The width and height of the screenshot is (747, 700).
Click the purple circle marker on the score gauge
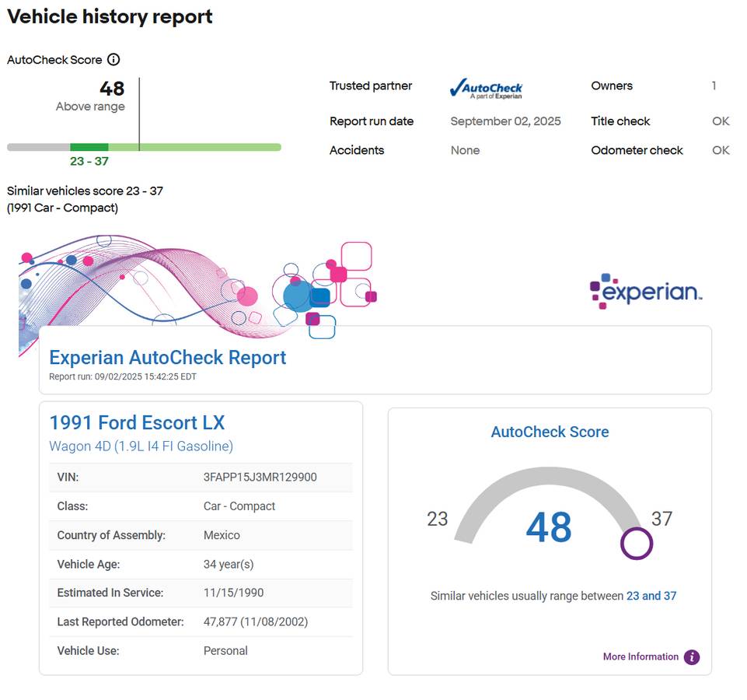tap(637, 543)
